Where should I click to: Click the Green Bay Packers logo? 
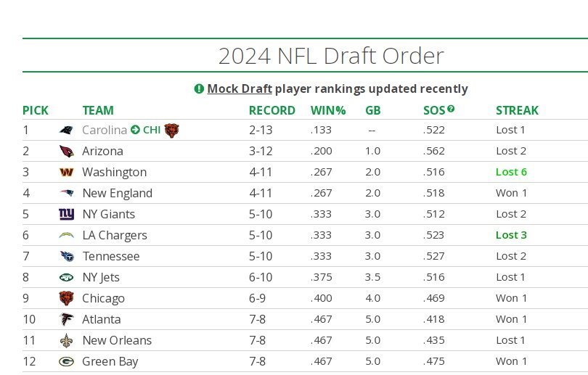67,362
